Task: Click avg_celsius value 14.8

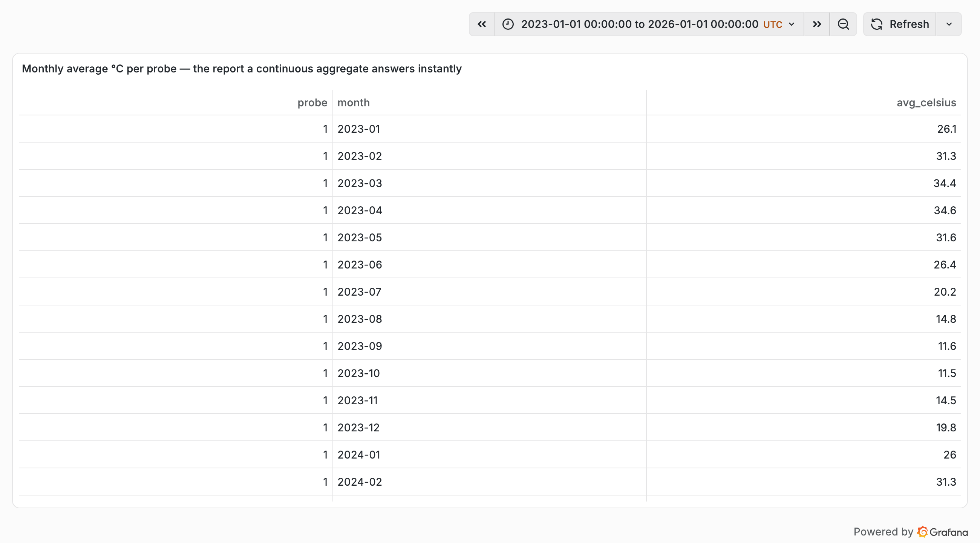Action: pos(946,319)
